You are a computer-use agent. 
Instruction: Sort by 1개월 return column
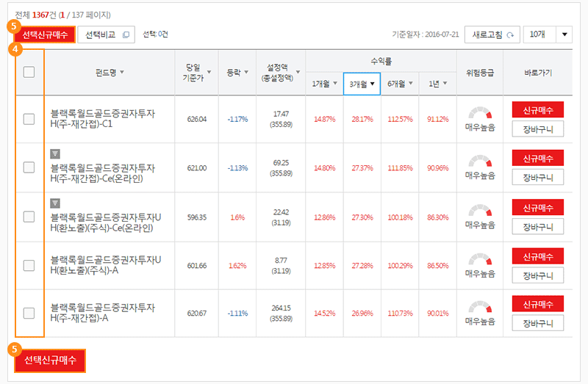[x=335, y=83]
